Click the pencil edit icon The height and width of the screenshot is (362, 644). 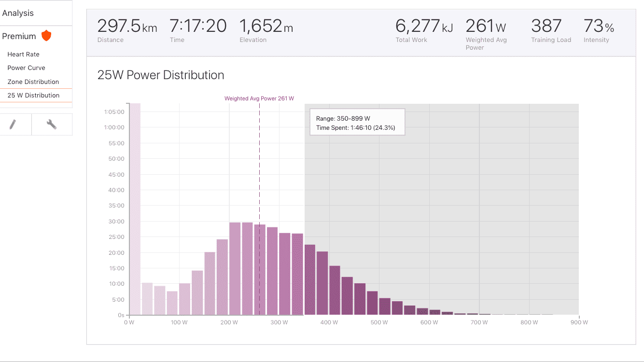[13, 125]
